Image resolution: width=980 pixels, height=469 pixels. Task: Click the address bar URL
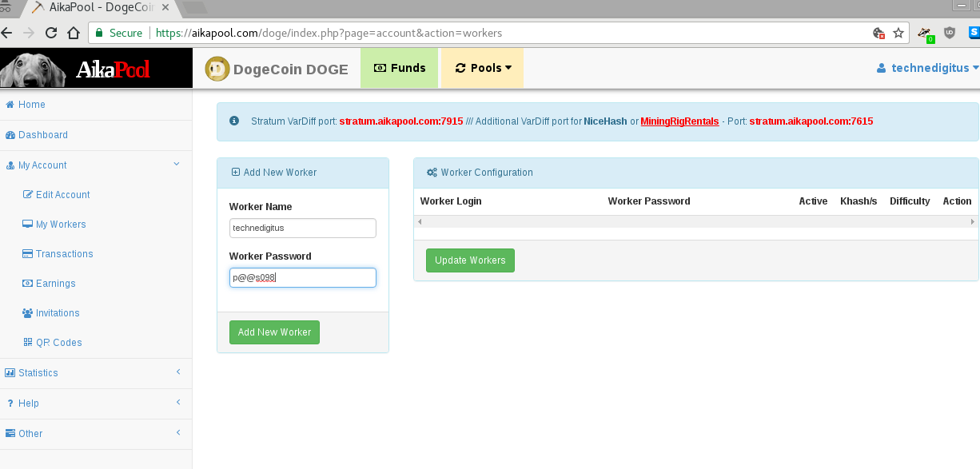click(x=329, y=33)
